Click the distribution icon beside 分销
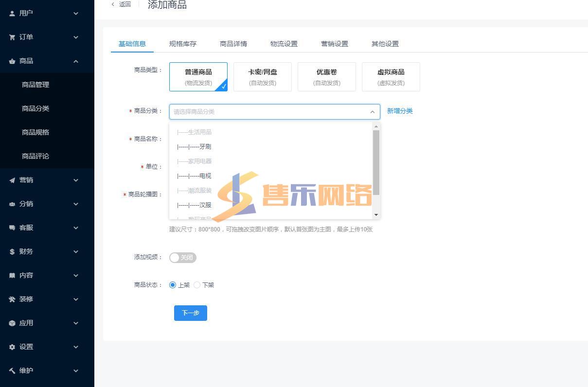 [12, 204]
